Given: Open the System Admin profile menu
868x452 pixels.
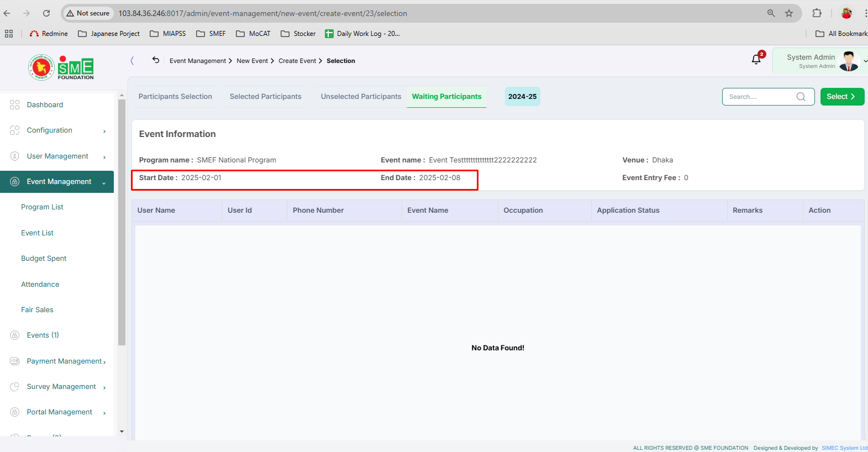Looking at the screenshot, I should tap(820, 61).
